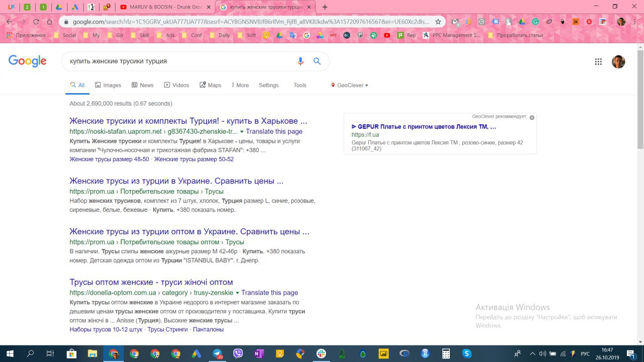The height and width of the screenshot is (362, 644).
Task: Open 'PPC Management S...' bookmark
Action: pos(451,35)
